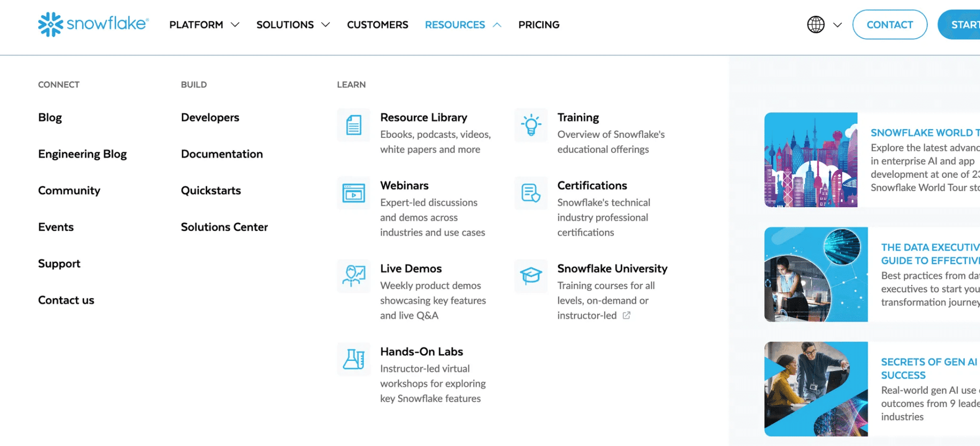Go to the Pricing page
Viewport: 980px width, 446px height.
tap(539, 24)
